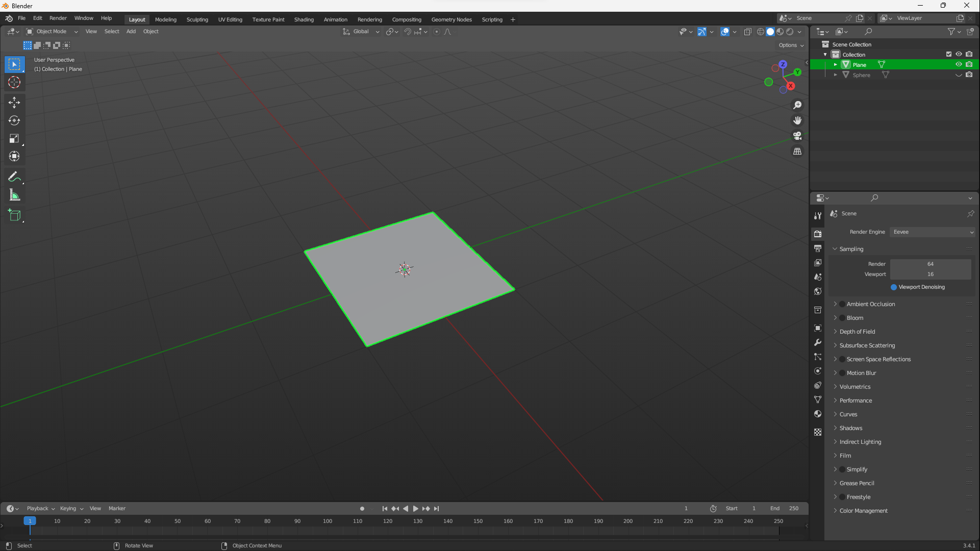Pick the Measure tool
Image resolution: width=980 pixels, height=551 pixels.
14,194
